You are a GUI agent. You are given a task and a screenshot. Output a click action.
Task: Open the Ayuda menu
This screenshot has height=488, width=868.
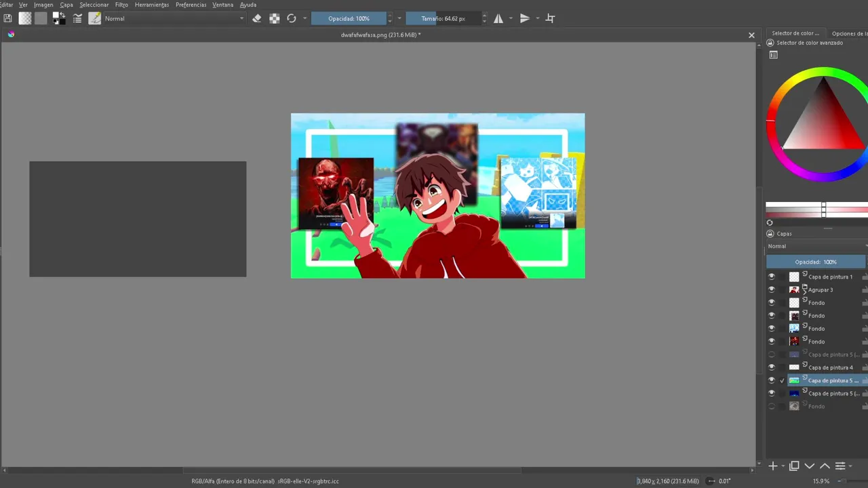(x=248, y=5)
